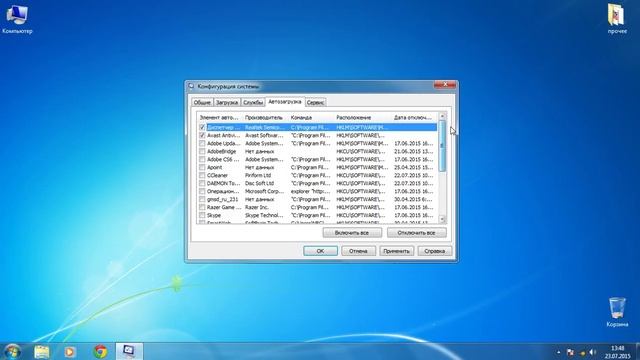Open the Компьютер desktop icon

tap(17, 18)
